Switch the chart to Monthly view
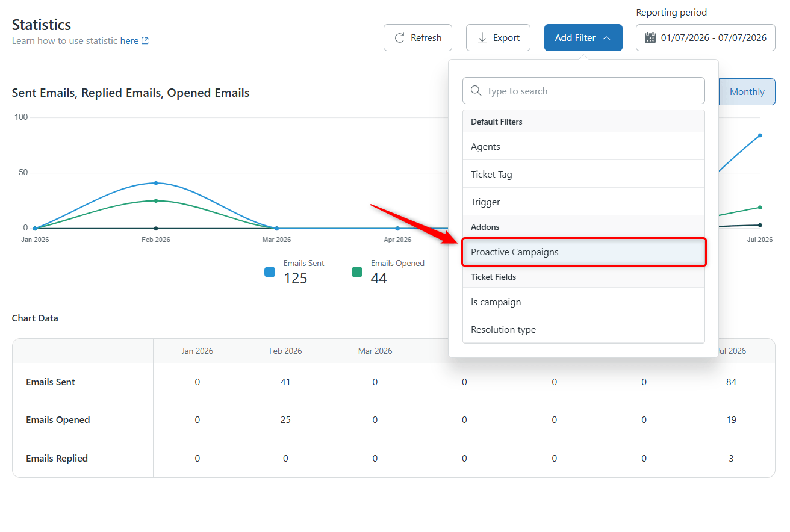The height and width of the screenshot is (532, 790). [x=747, y=91]
